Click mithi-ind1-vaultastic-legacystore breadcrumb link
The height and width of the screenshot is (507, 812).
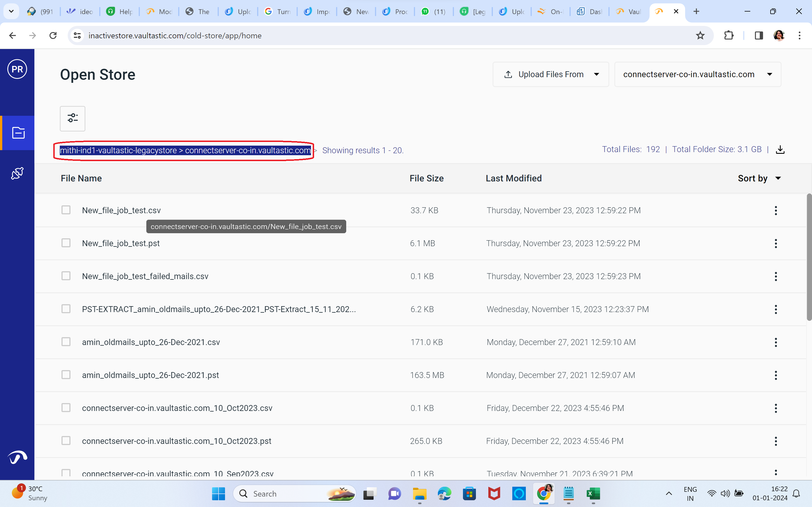click(118, 151)
